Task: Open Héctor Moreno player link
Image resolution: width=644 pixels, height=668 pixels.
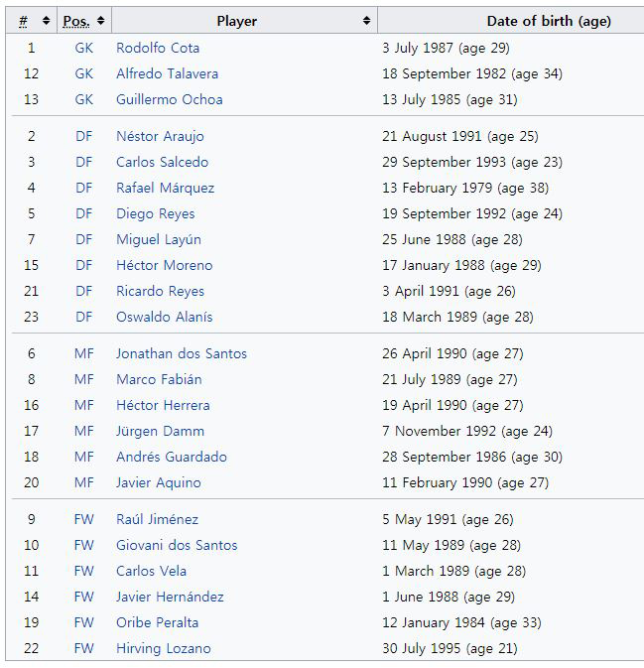Action: tap(164, 265)
